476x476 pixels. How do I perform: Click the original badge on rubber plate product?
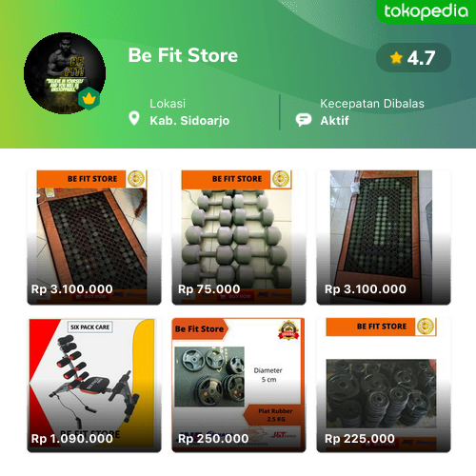(288, 330)
